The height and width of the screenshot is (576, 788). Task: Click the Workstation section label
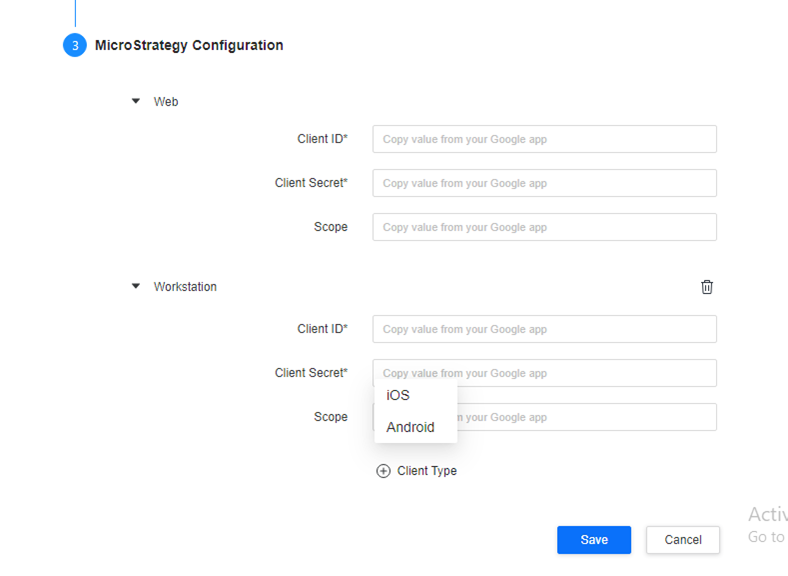[185, 287]
